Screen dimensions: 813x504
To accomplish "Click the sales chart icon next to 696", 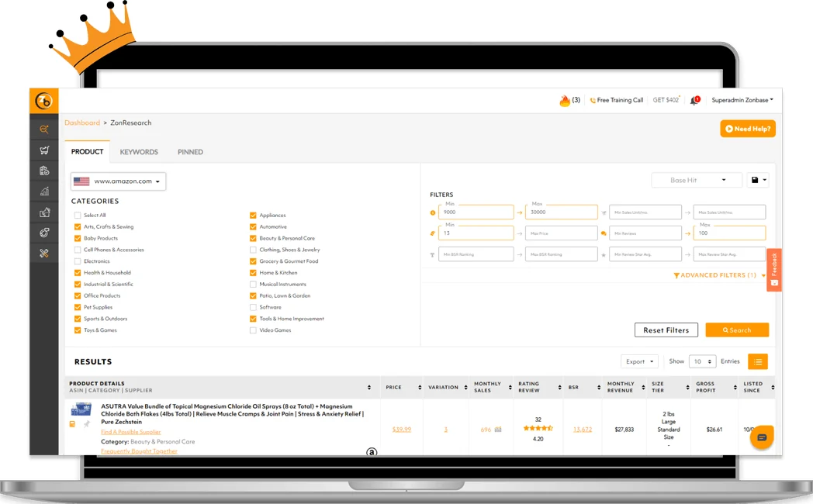I will 498,430.
